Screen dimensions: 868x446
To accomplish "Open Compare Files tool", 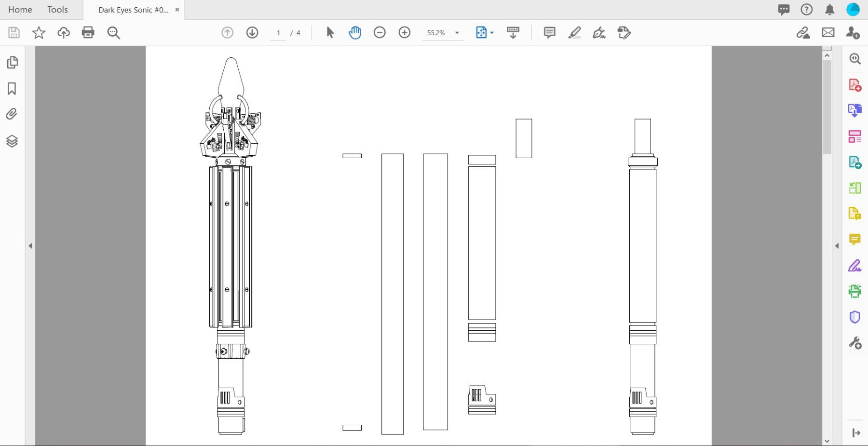I will point(855,188).
